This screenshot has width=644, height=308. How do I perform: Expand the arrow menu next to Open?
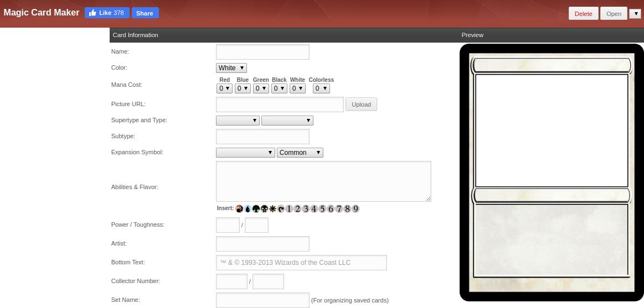click(x=635, y=13)
